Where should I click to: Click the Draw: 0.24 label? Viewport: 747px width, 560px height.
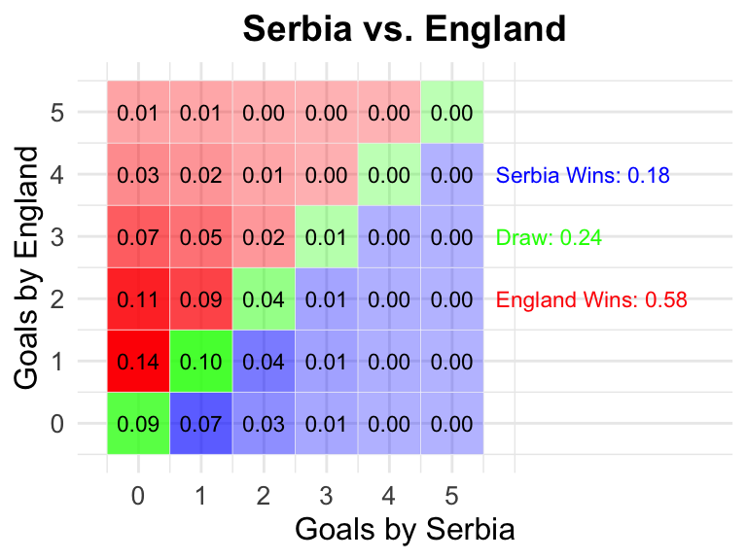point(549,237)
